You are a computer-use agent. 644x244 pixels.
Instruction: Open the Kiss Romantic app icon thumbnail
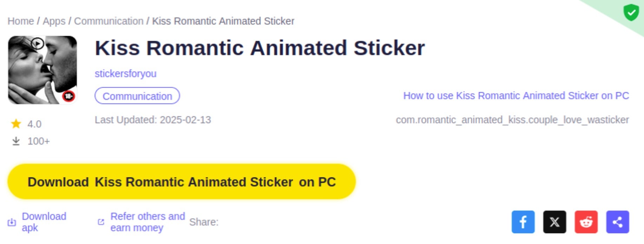[42, 70]
